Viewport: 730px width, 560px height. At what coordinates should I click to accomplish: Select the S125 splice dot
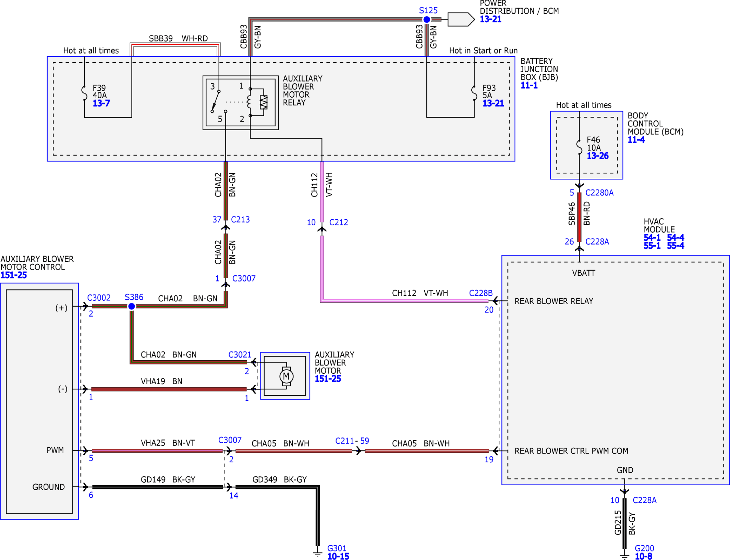click(x=427, y=20)
